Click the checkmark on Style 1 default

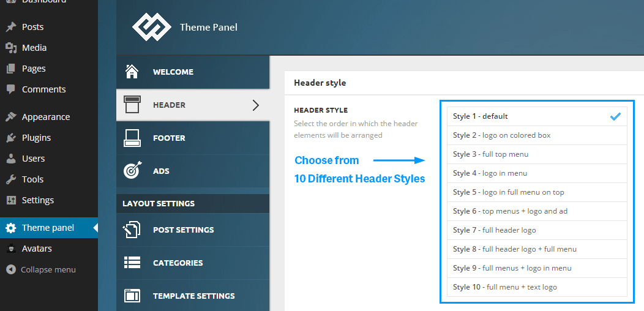[615, 117]
